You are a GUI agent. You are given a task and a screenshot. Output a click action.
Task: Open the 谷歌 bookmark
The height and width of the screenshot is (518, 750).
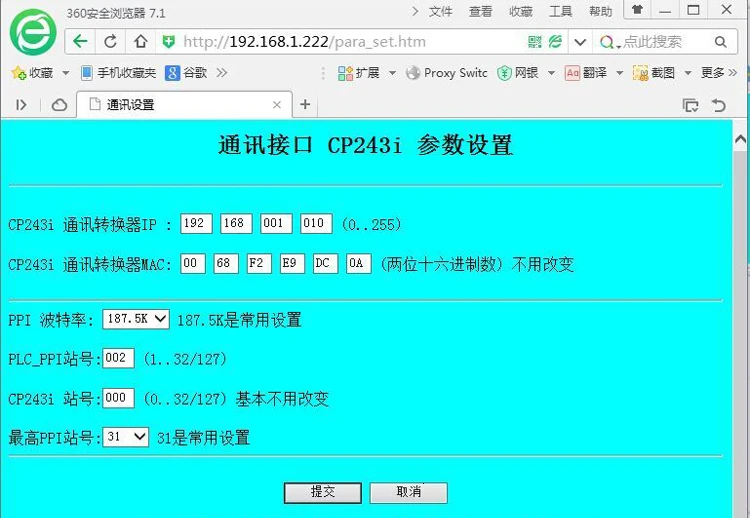[x=186, y=73]
